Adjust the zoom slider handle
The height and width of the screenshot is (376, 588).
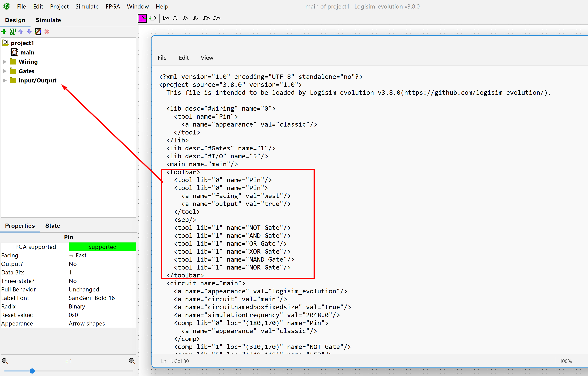point(32,371)
